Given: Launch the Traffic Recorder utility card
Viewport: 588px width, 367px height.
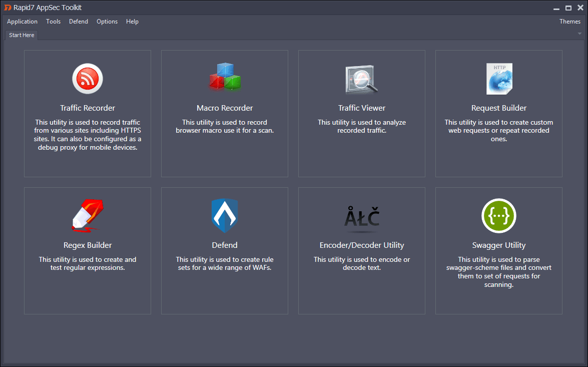Looking at the screenshot, I should 88,113.
